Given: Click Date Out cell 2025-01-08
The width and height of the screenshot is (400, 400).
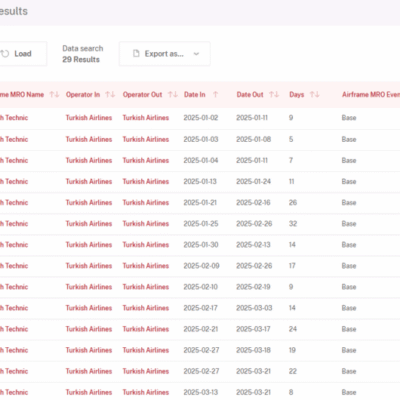Looking at the screenshot, I should coord(254,139).
